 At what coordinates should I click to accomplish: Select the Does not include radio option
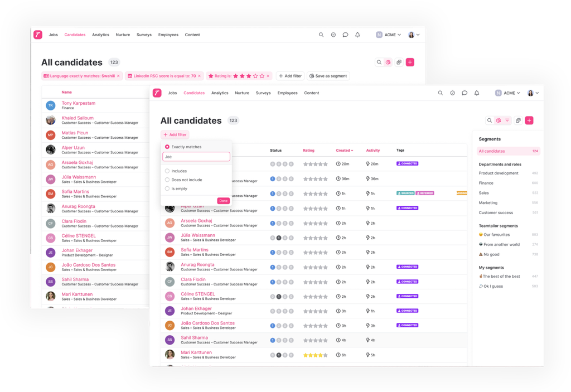coord(167,180)
